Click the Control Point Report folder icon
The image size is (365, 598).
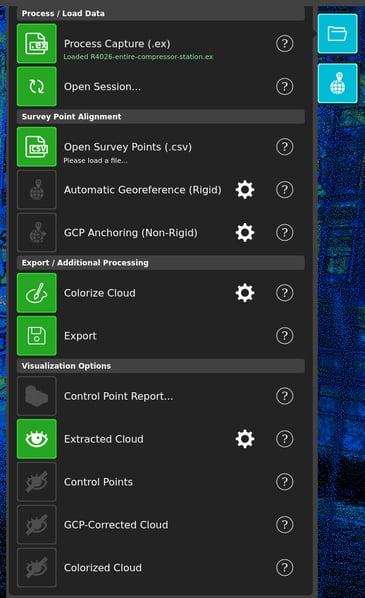[x=37, y=396]
